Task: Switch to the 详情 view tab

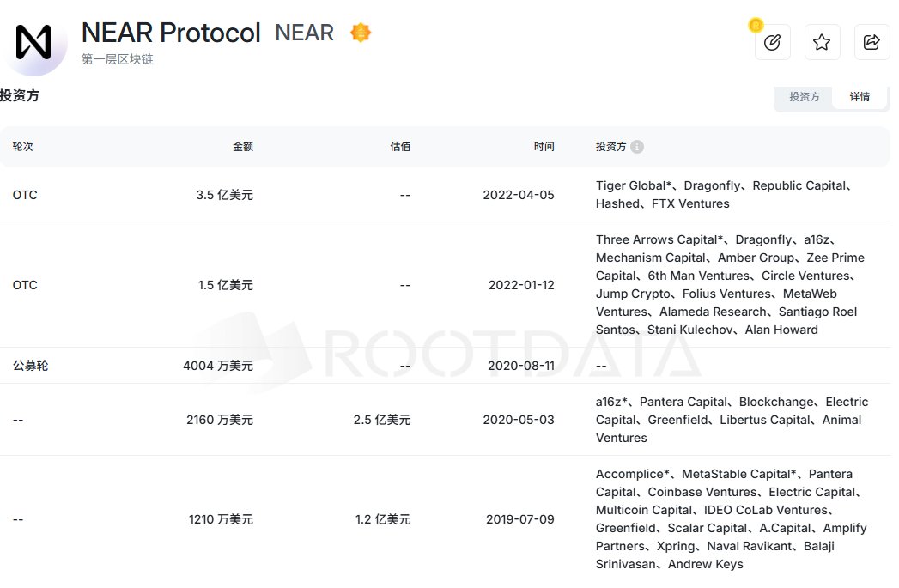Action: click(860, 97)
